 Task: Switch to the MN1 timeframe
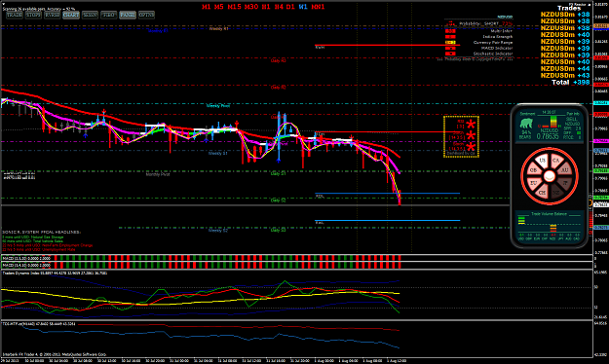point(318,7)
